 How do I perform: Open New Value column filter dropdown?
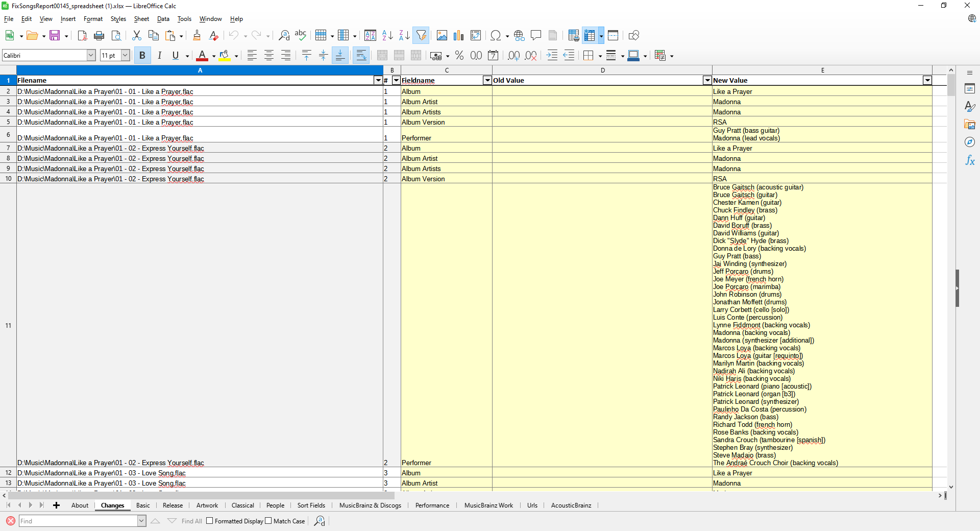[x=927, y=80]
